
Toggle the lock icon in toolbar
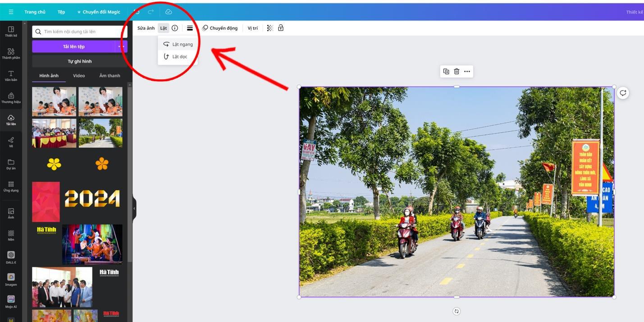pyautogui.click(x=281, y=28)
